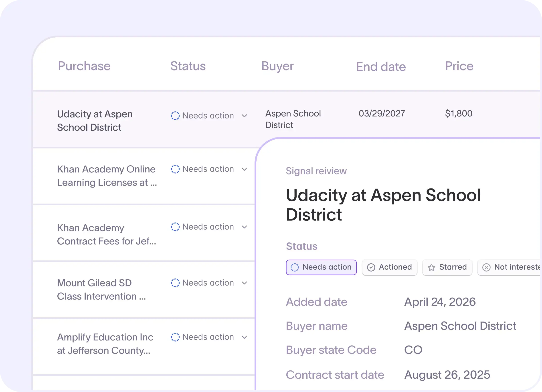This screenshot has height=392, width=542.
Task: Click the Status column header
Action: pos(188,66)
